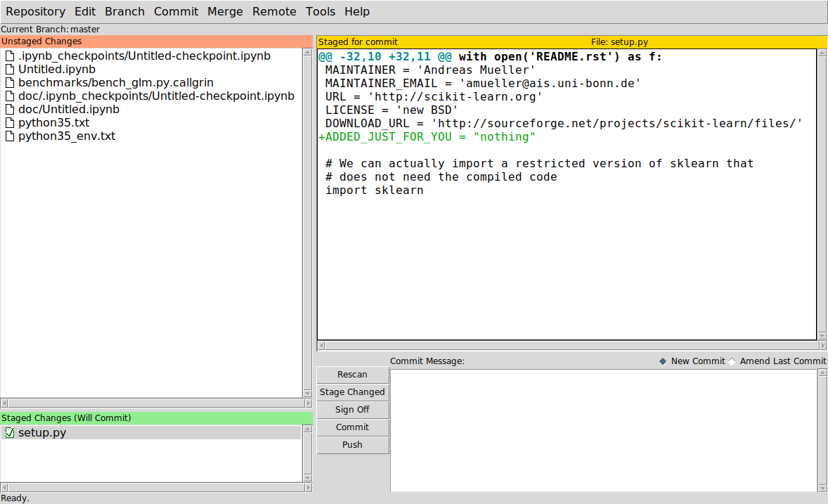Click icon of doc/.ipynb_checkpoints/Untitled-checkpoint.ipynb

coord(10,96)
